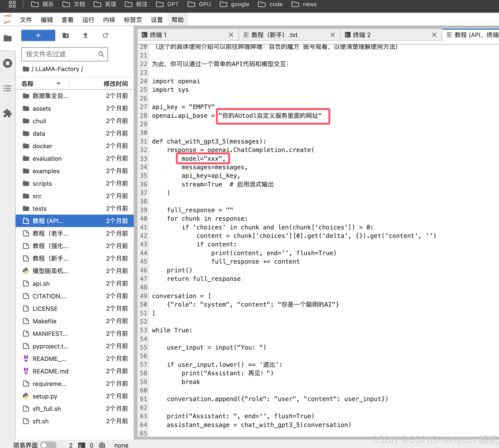The image size is (499, 448).
Task: Click the new folder icon
Action: (x=65, y=35)
